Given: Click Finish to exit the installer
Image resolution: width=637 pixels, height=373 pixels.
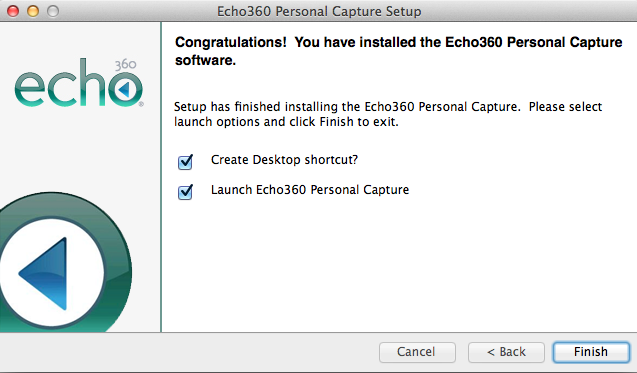Looking at the screenshot, I should pyautogui.click(x=591, y=351).
